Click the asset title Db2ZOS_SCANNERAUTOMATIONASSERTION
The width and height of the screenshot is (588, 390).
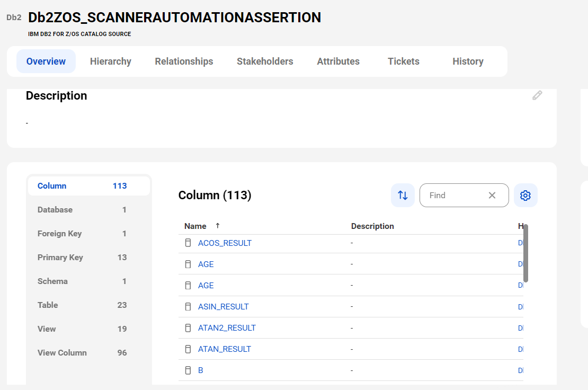174,17
